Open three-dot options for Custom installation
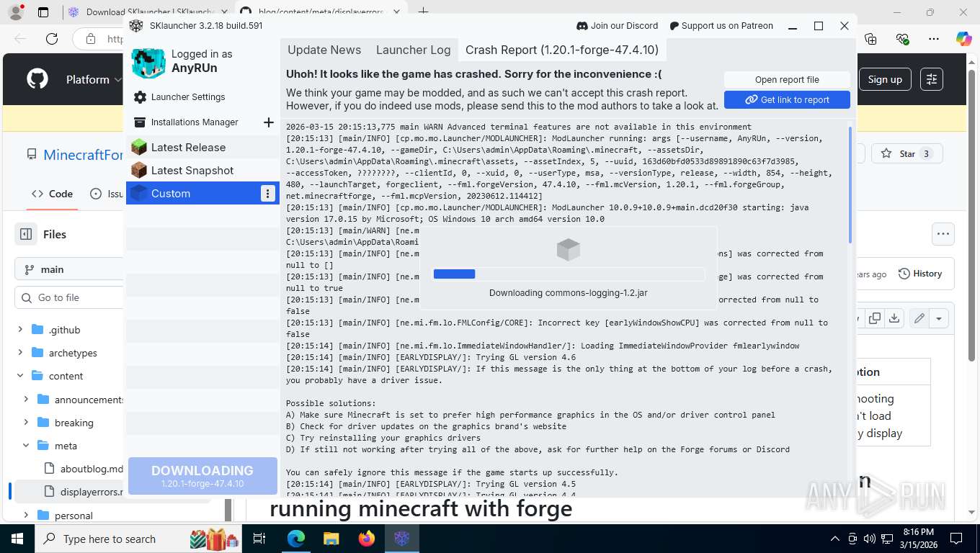 pyautogui.click(x=268, y=193)
